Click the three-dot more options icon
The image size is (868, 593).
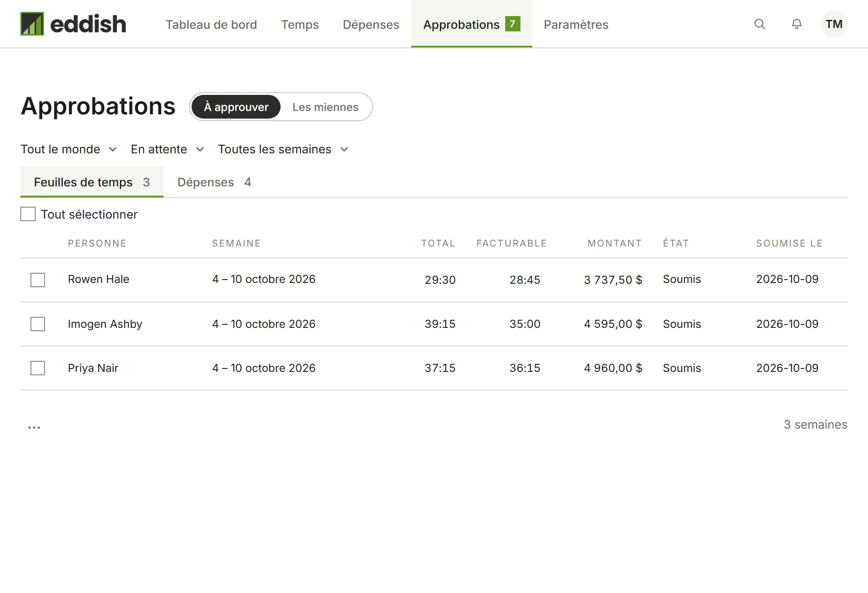click(x=34, y=427)
